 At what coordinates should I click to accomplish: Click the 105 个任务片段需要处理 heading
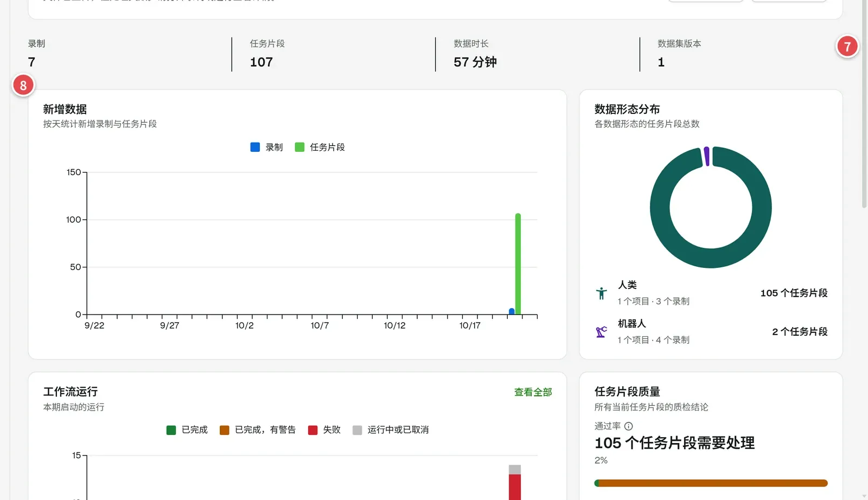674,443
